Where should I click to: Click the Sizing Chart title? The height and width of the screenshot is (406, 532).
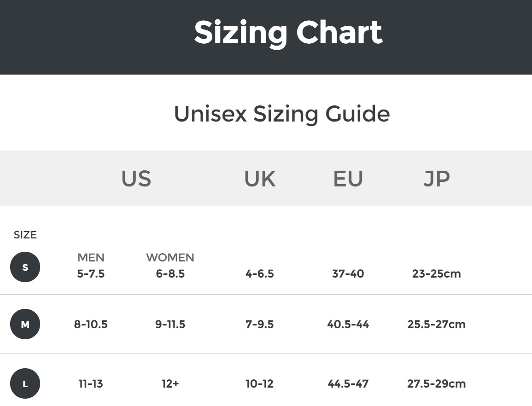(288, 32)
